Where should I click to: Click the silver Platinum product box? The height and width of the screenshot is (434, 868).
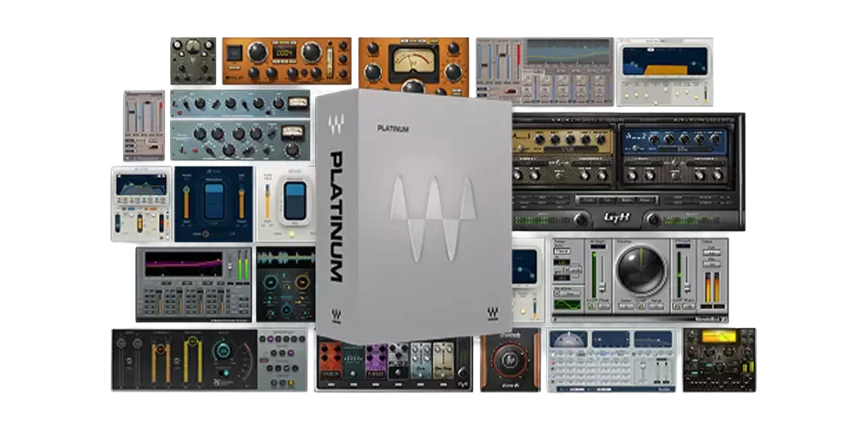pyautogui.click(x=413, y=216)
